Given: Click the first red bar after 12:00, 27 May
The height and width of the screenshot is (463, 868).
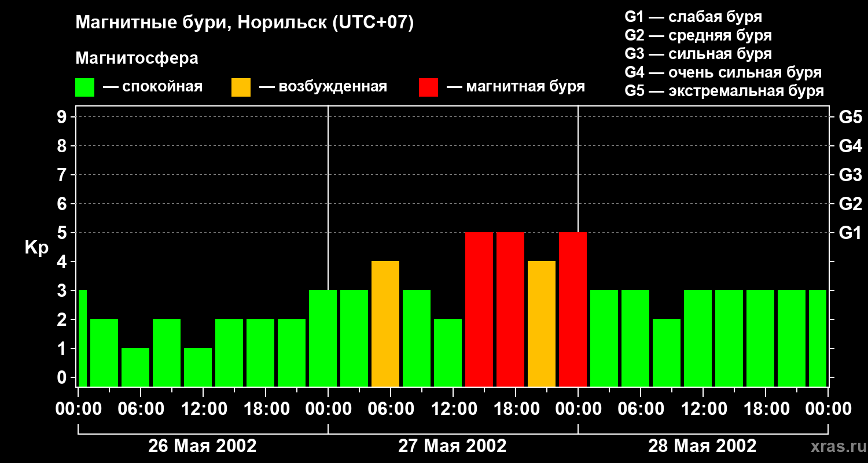Looking at the screenshot, I should coord(479,309).
